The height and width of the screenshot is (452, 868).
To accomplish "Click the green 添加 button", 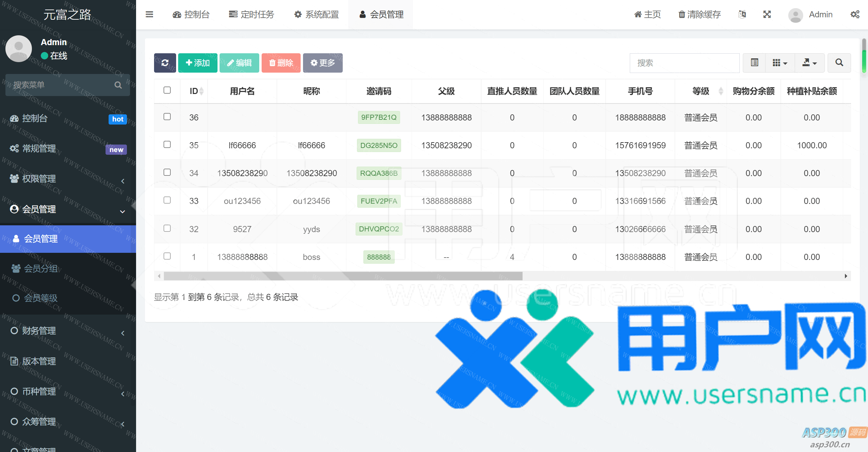I will pyautogui.click(x=197, y=63).
